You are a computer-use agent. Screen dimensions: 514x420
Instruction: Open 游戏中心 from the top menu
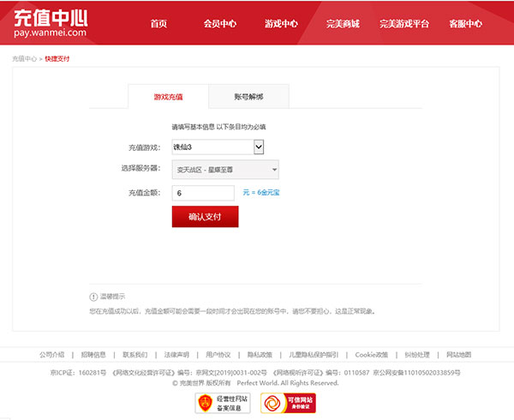pyautogui.click(x=282, y=24)
